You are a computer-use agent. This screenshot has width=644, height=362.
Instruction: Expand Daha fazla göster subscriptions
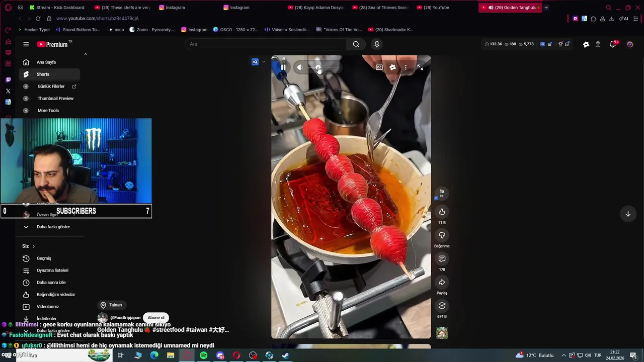(x=49, y=227)
